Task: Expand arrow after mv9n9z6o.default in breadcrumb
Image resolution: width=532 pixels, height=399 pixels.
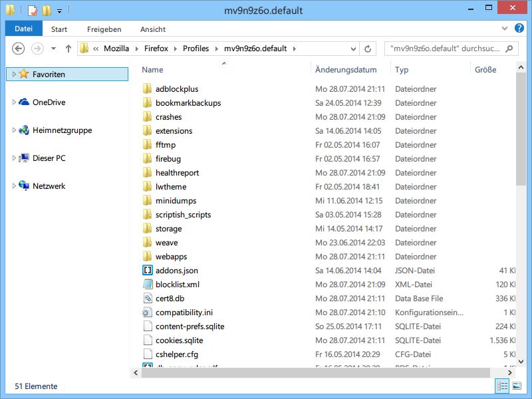Action: point(295,49)
